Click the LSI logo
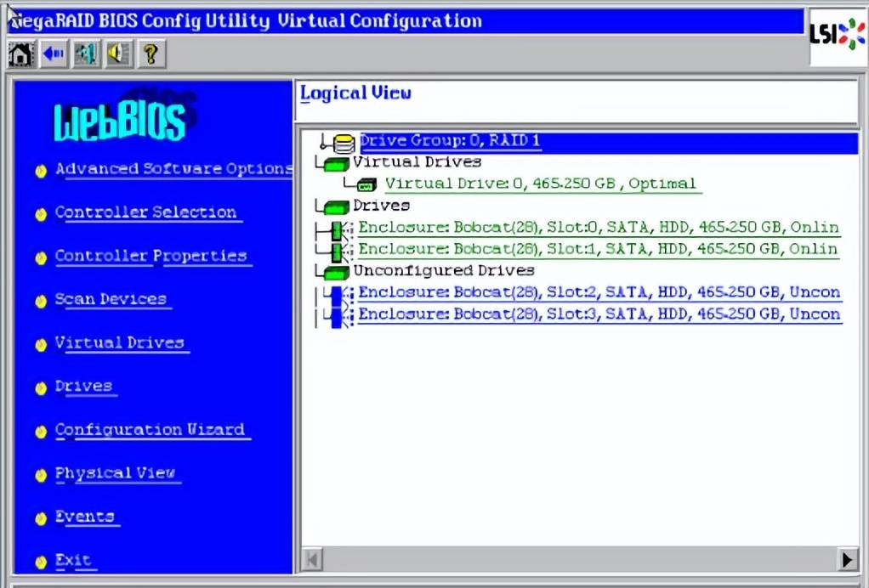869x588 pixels. tap(837, 35)
